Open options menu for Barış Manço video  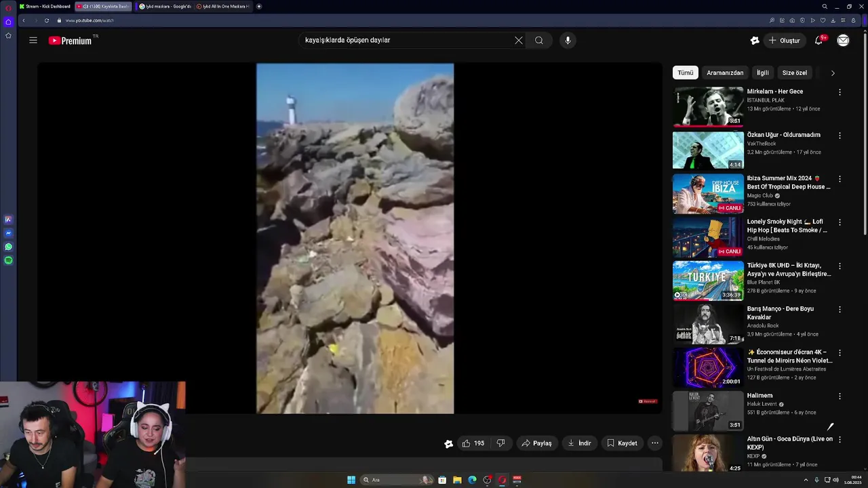point(840,309)
